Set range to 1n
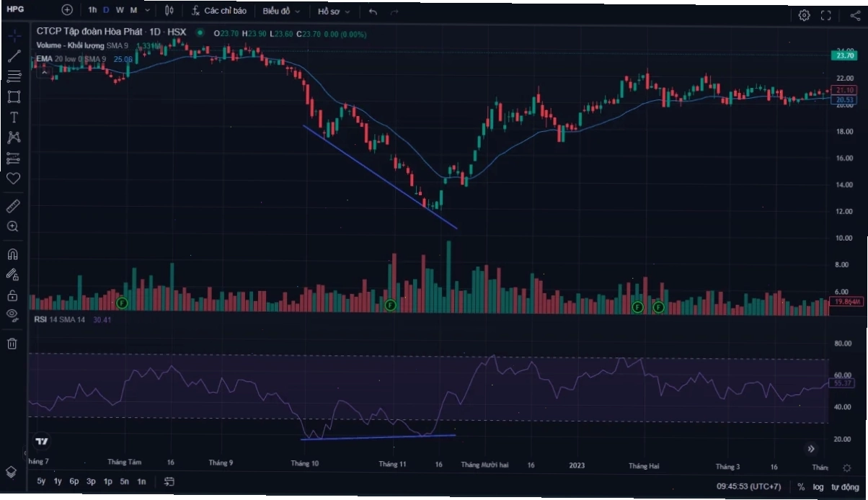This screenshot has width=868, height=500. coord(141,481)
